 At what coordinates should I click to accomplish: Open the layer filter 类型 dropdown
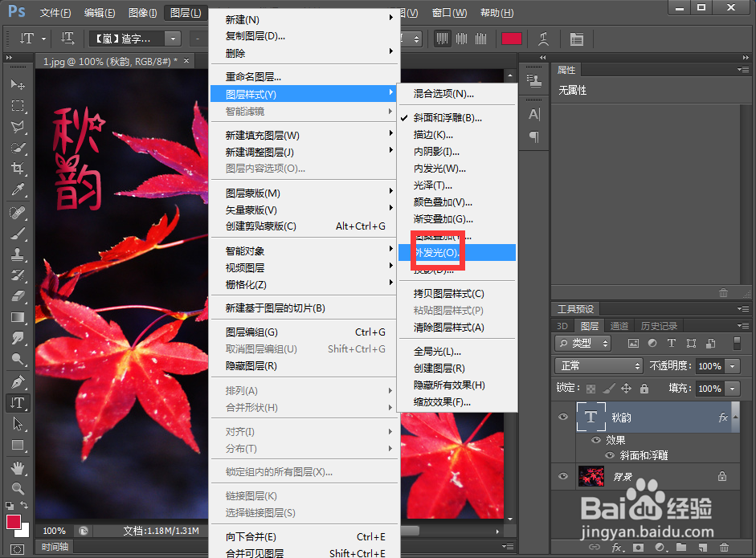[582, 343]
